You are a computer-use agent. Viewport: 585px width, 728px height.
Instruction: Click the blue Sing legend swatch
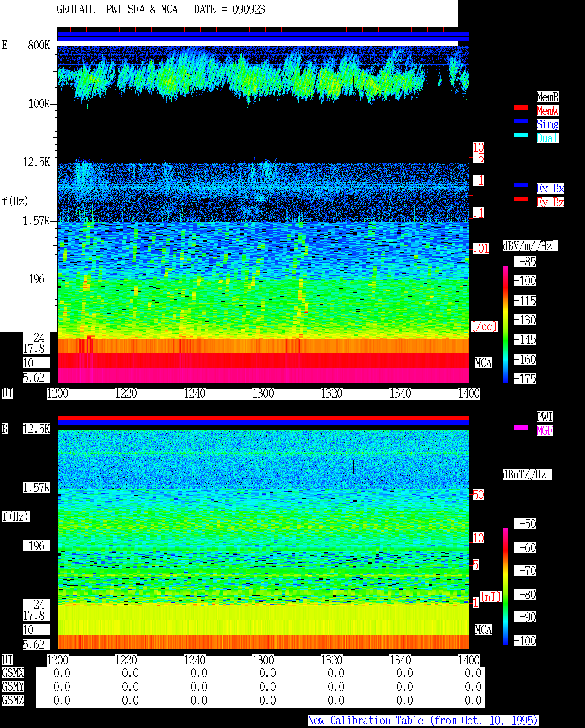point(521,121)
